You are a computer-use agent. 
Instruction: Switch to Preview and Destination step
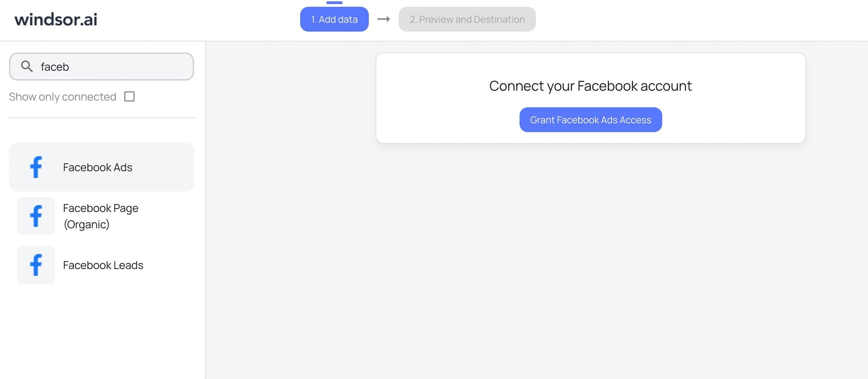(x=466, y=19)
